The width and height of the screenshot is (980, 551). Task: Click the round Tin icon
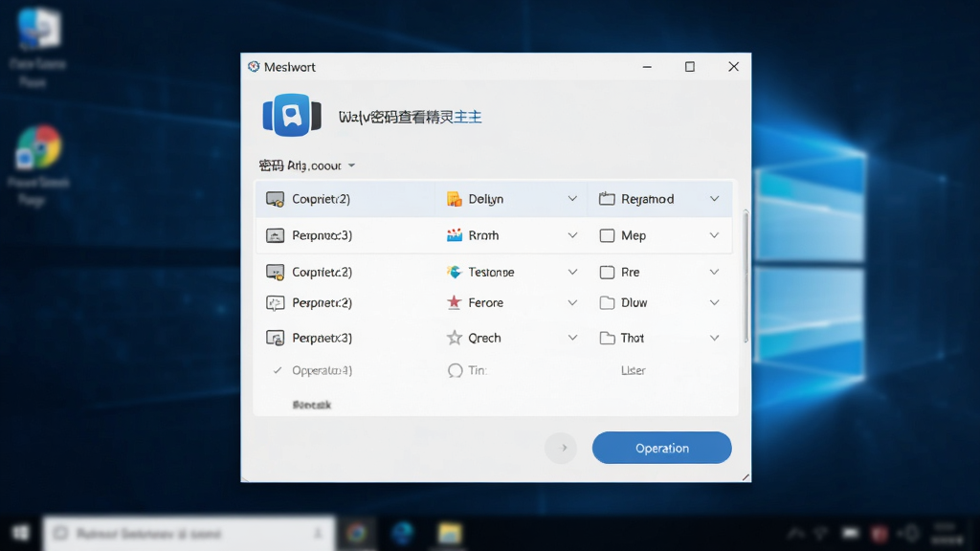[455, 370]
